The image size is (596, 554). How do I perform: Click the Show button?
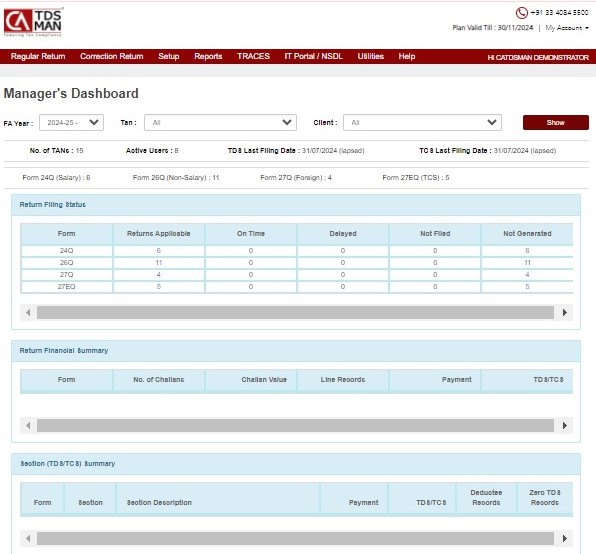(556, 122)
